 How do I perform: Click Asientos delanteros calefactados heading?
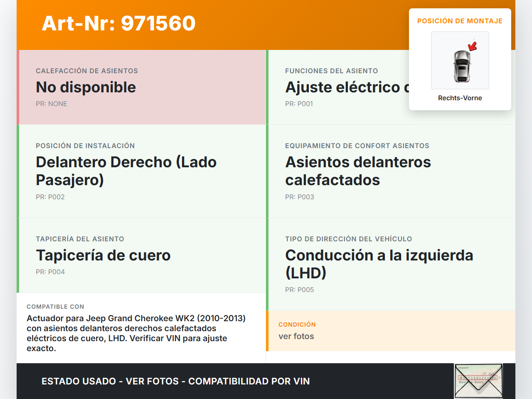[358, 171]
